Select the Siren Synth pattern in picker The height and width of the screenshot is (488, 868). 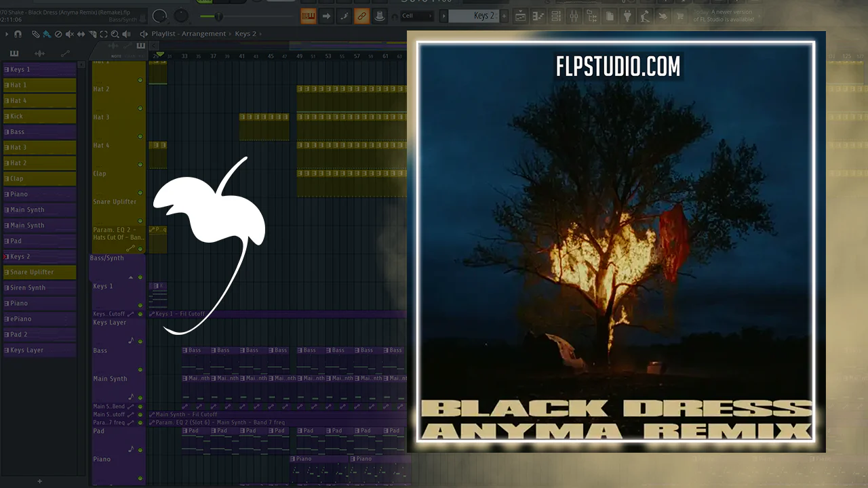pyautogui.click(x=39, y=287)
